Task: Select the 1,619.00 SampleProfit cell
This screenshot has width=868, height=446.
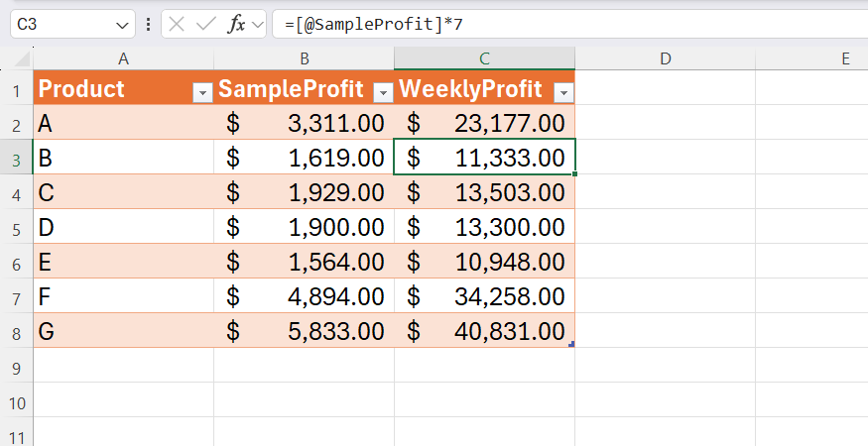Action: point(304,158)
